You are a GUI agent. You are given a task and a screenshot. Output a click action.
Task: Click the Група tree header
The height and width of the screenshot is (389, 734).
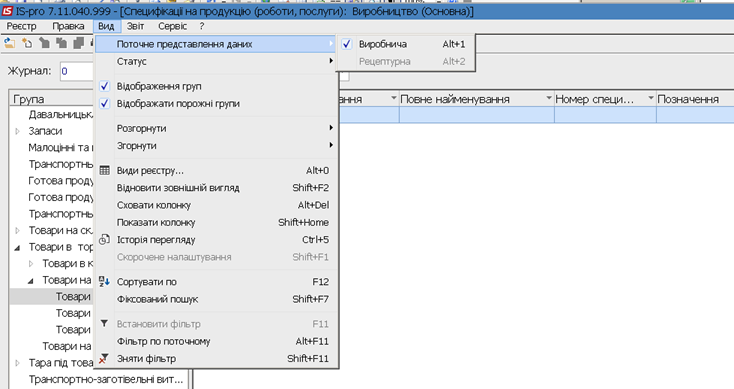click(x=51, y=99)
